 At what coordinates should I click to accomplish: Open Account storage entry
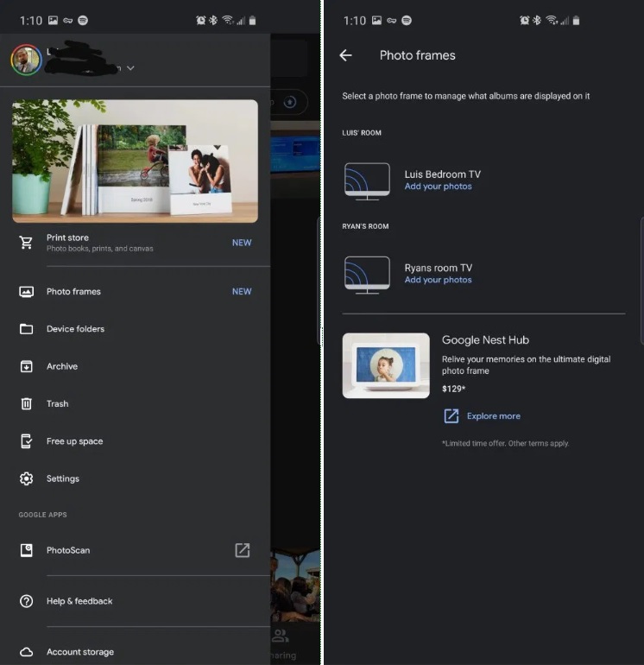[x=136, y=652]
